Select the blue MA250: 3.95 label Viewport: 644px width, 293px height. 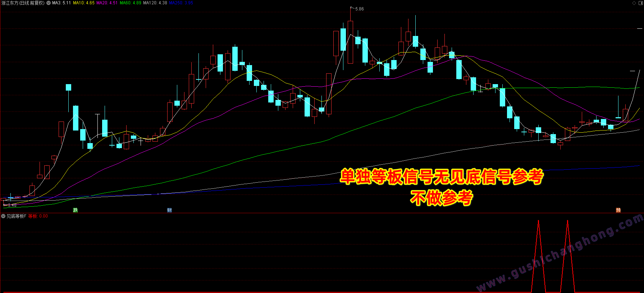point(181,3)
